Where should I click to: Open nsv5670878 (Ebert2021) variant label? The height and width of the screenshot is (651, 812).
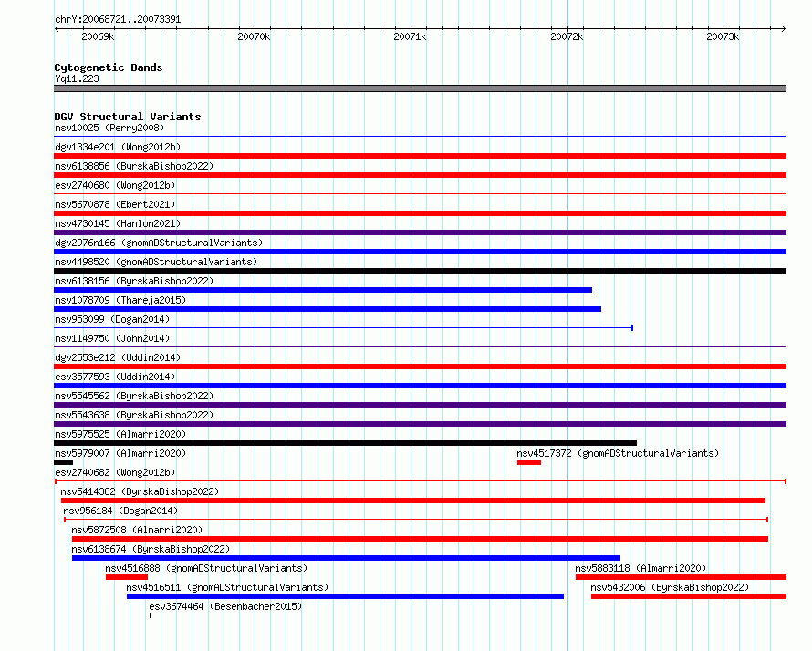pos(115,204)
